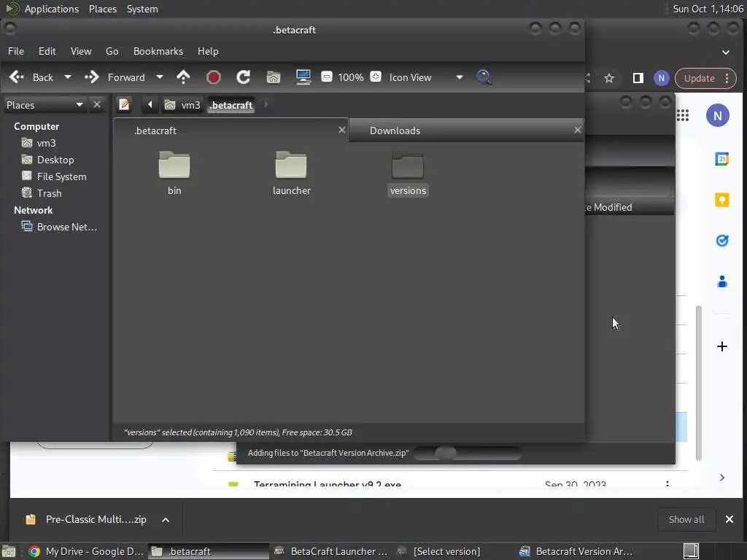
Task: Open Google Keep side panel icon
Action: click(722, 200)
